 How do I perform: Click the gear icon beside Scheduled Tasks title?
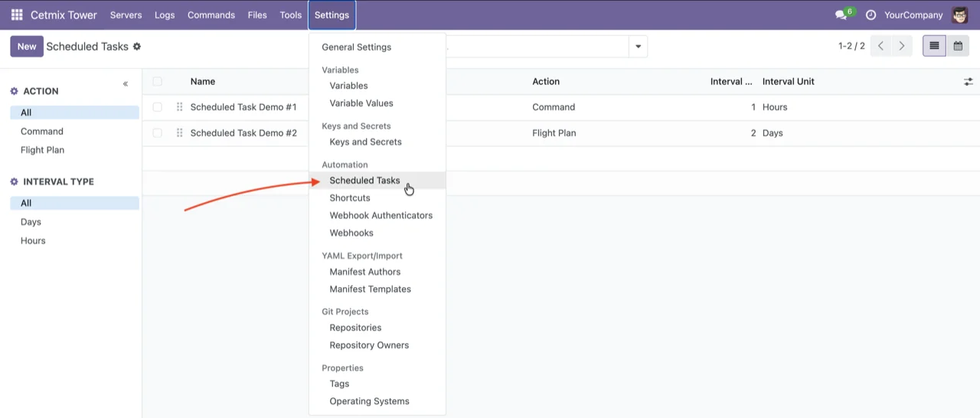(x=137, y=47)
